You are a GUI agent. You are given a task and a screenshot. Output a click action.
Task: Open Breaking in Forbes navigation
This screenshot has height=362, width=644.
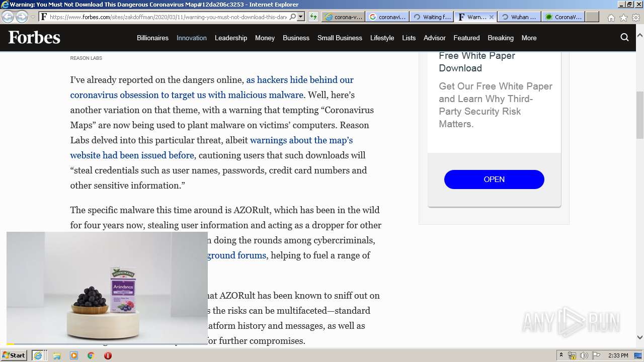point(501,38)
